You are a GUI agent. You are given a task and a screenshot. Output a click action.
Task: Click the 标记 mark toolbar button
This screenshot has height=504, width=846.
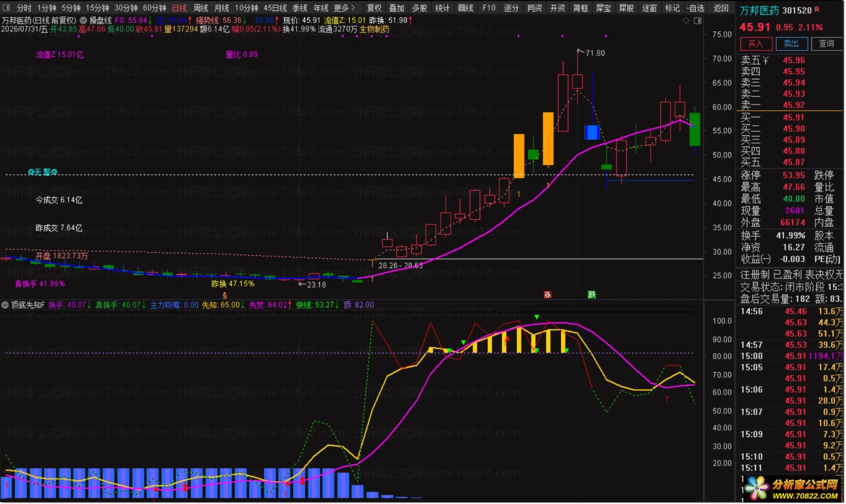coord(672,8)
